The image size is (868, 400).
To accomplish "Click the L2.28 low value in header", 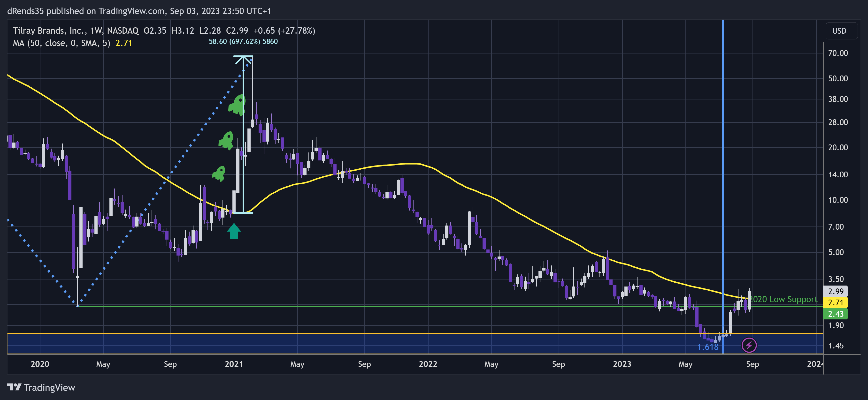I will pos(210,31).
